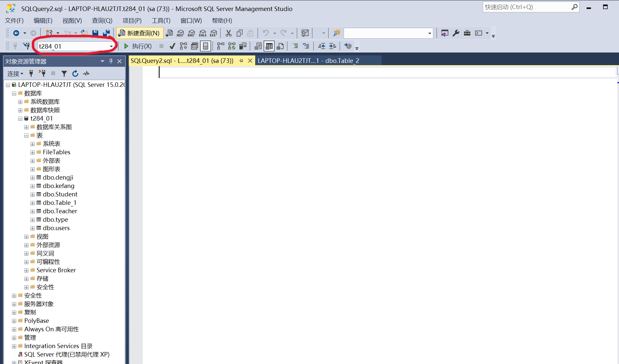The image size is (619, 364).
Task: Open the 帮助(H) menu
Action: coord(222,20)
